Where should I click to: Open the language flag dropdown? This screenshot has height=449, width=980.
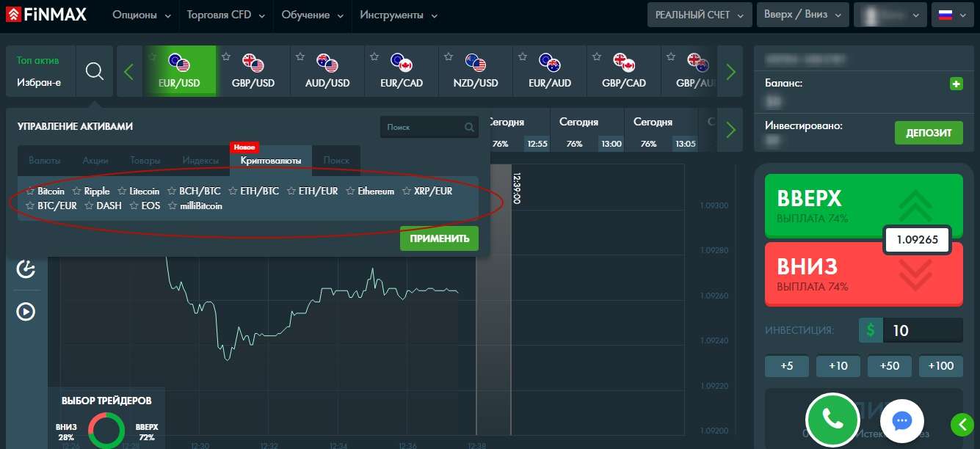pos(952,15)
